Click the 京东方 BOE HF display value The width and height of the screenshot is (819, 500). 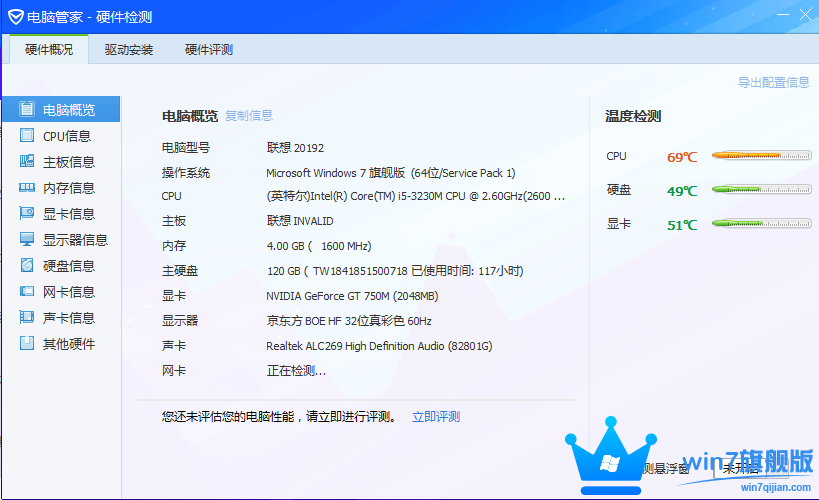pyautogui.click(x=349, y=321)
